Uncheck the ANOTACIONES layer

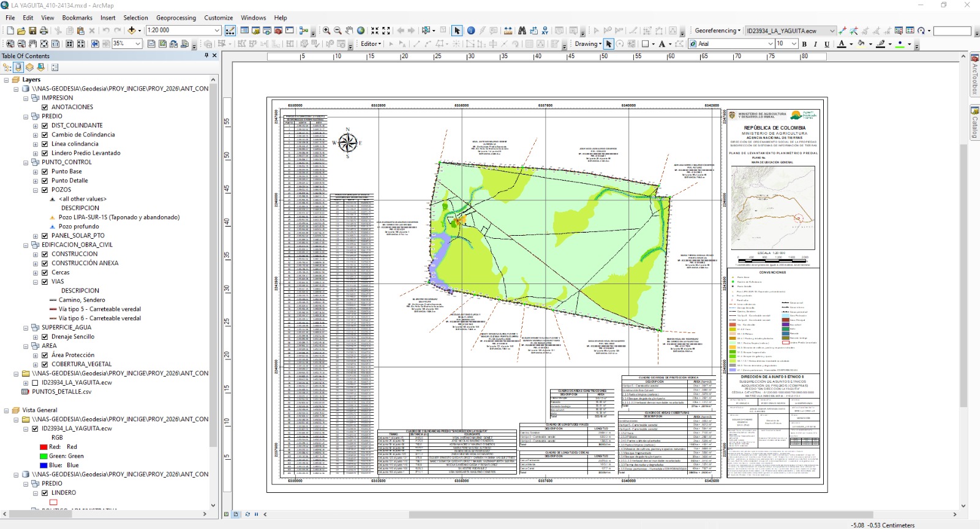click(45, 107)
